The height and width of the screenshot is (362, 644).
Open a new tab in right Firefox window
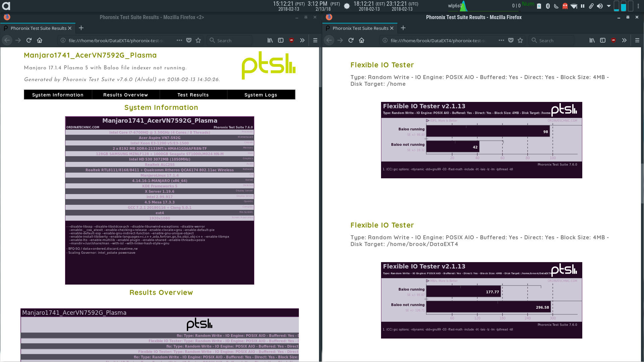(403, 28)
